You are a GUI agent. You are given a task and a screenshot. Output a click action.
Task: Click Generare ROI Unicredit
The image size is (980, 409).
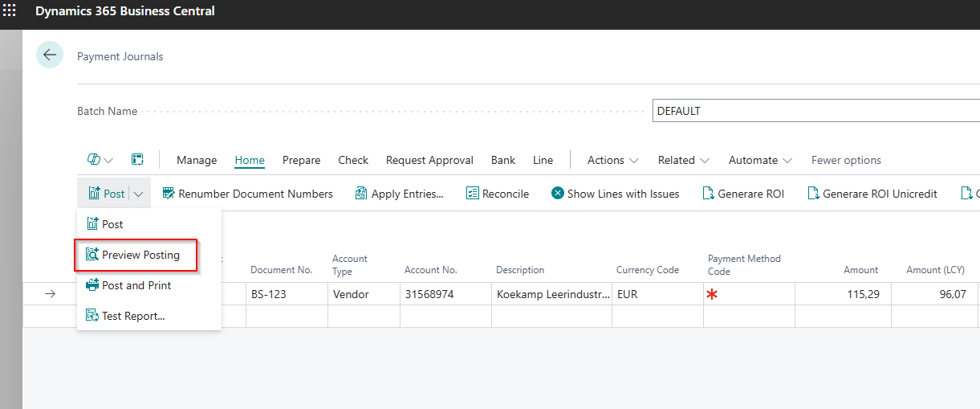pyautogui.click(x=872, y=194)
